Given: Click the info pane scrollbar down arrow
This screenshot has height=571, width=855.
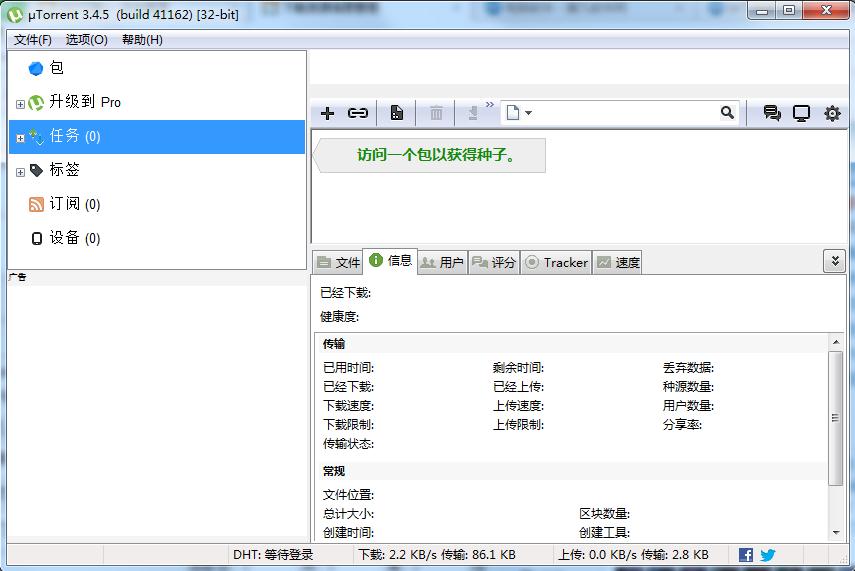Looking at the screenshot, I should (836, 532).
